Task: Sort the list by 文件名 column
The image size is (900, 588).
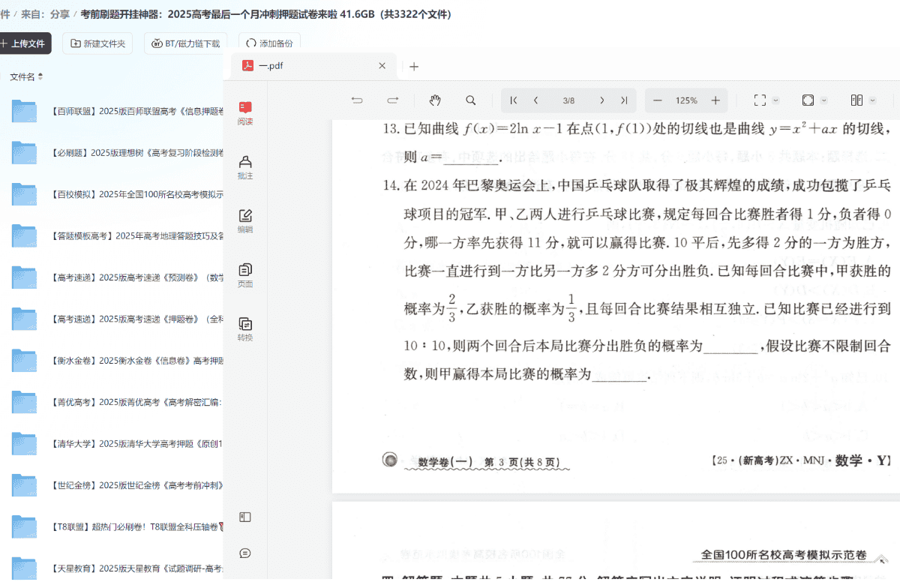Action: (26, 76)
